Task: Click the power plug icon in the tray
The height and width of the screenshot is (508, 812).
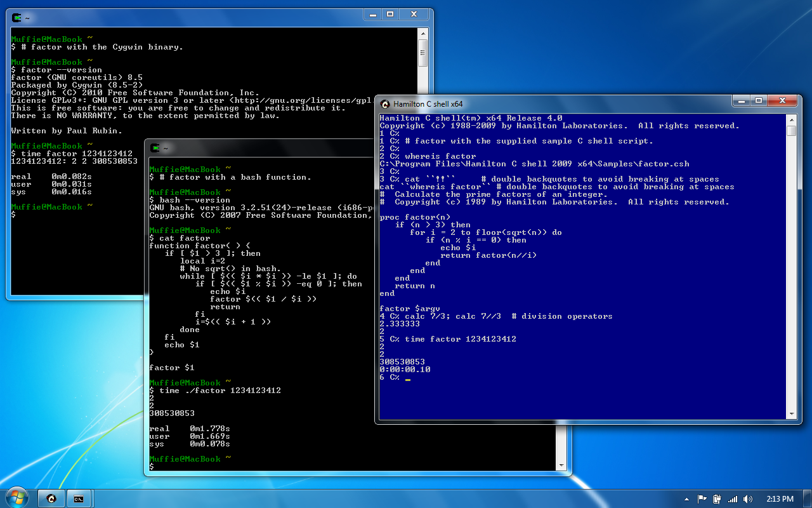Action: [718, 499]
